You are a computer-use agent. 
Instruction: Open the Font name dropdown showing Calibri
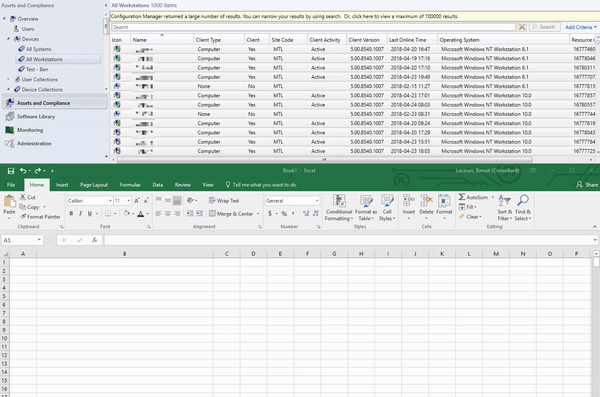point(110,201)
